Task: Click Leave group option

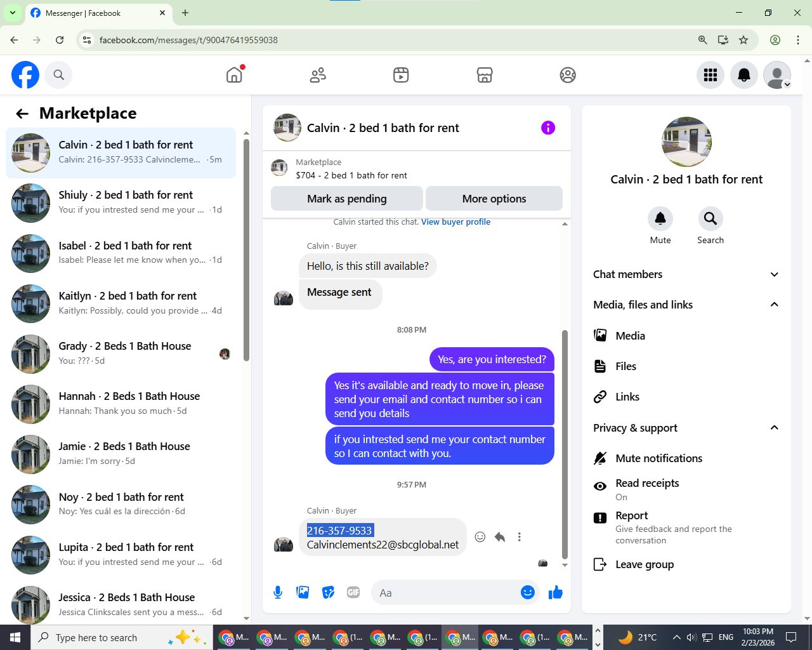Action: [686, 564]
